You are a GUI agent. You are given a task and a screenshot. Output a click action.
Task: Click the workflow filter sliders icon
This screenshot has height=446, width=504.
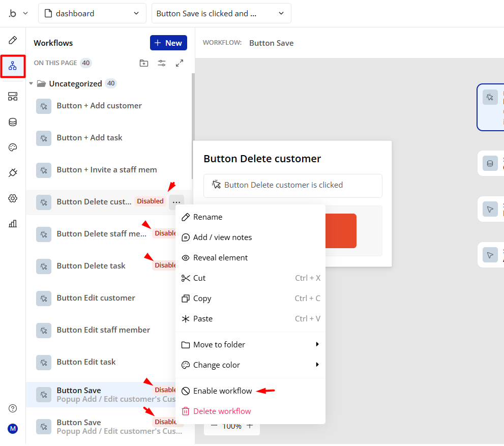162,63
